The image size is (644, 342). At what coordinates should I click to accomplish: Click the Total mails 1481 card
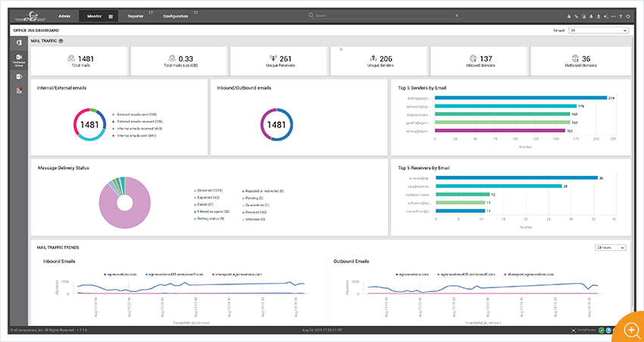point(80,61)
